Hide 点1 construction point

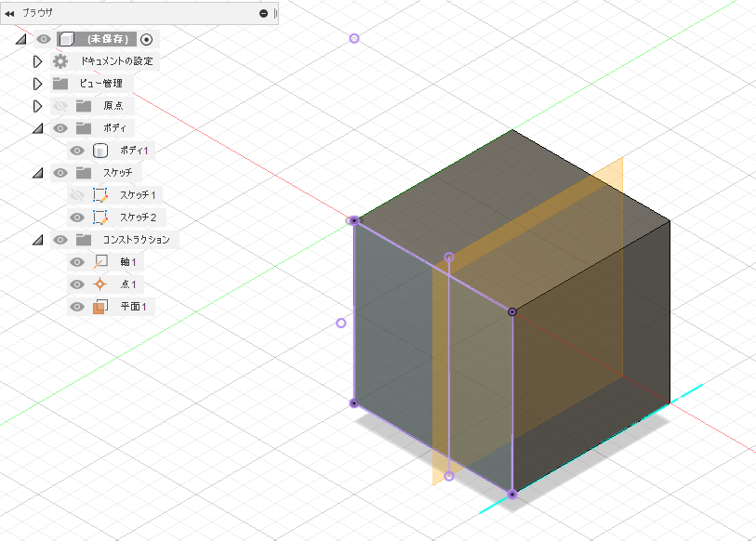[x=76, y=284]
